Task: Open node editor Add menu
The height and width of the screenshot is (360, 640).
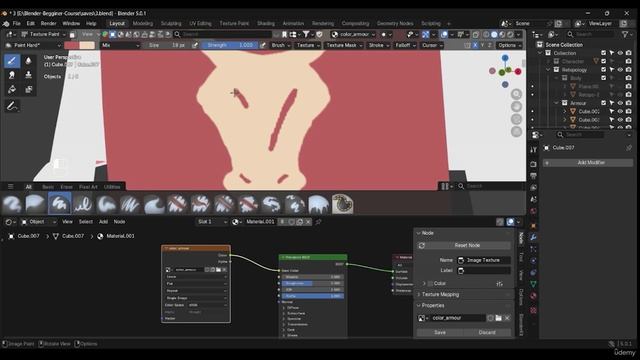Action: (x=103, y=222)
